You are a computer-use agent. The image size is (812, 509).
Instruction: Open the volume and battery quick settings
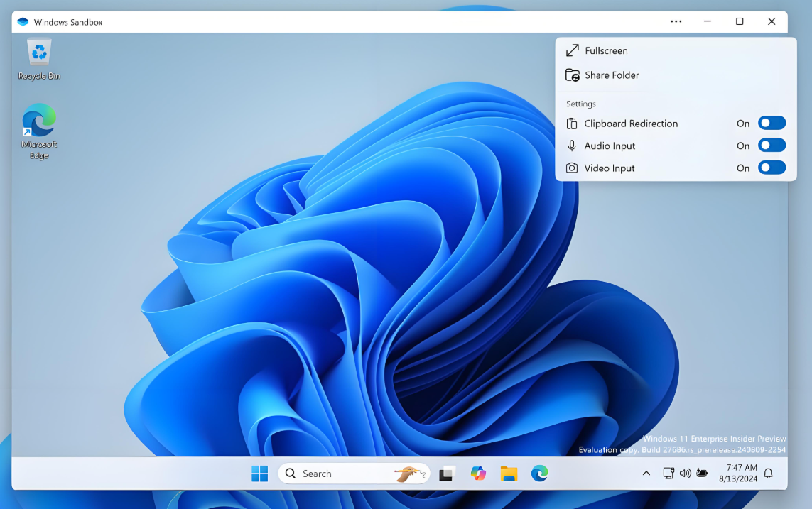686,473
